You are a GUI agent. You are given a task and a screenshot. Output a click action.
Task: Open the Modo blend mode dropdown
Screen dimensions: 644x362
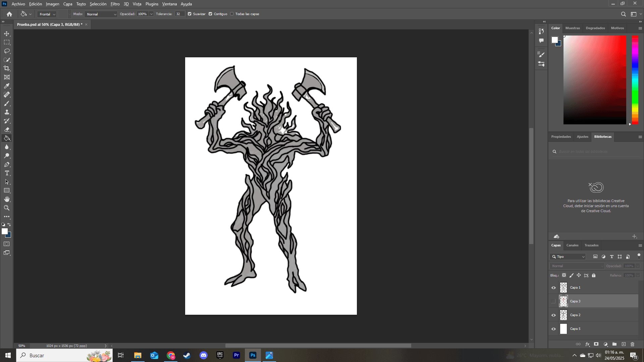point(101,14)
